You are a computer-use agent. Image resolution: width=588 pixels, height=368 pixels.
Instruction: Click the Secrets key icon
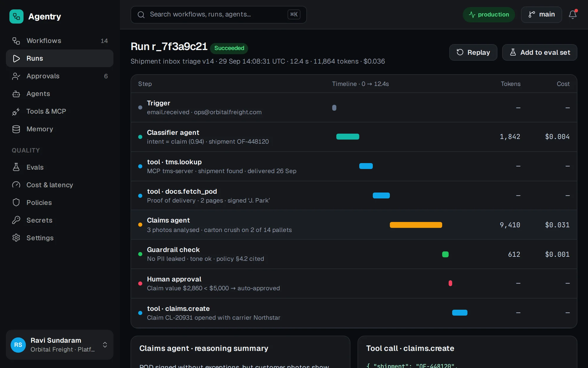[16, 220]
